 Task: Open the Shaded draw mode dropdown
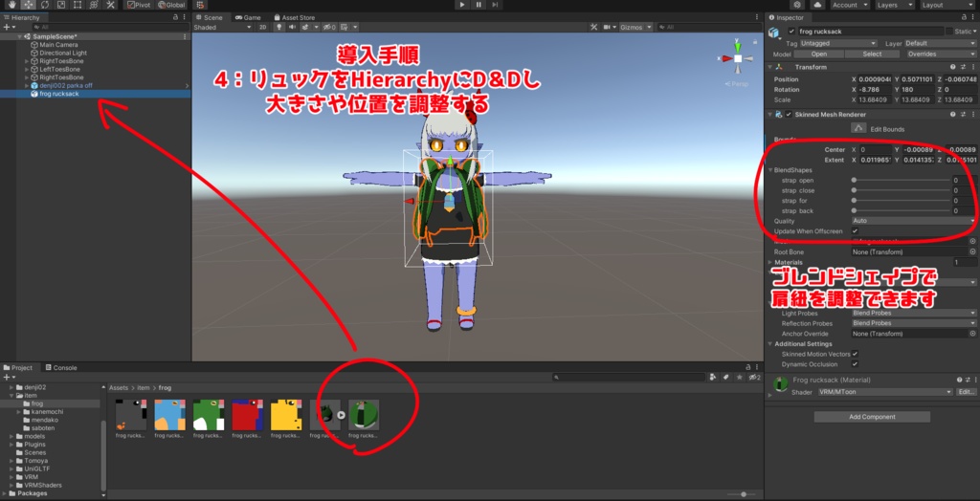tap(222, 28)
